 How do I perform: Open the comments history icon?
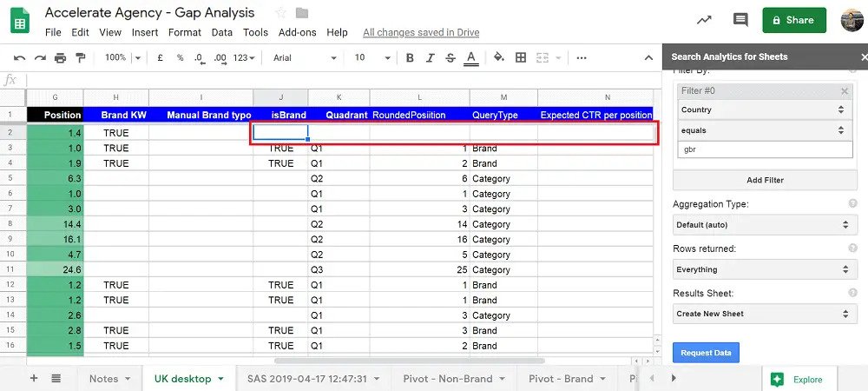click(740, 20)
